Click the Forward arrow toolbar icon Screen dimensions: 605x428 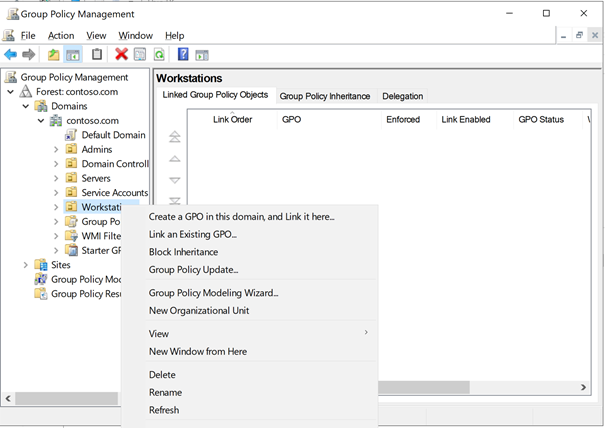(29, 54)
